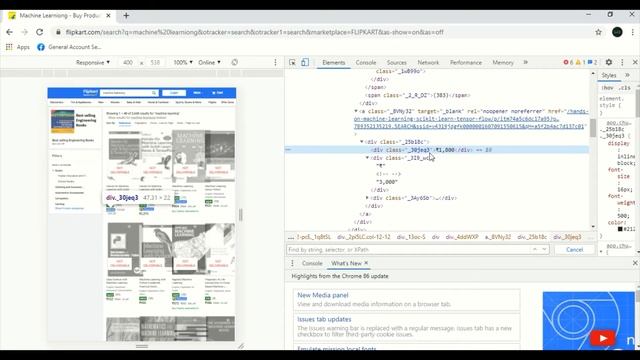Go back to previous page

(x=9, y=32)
